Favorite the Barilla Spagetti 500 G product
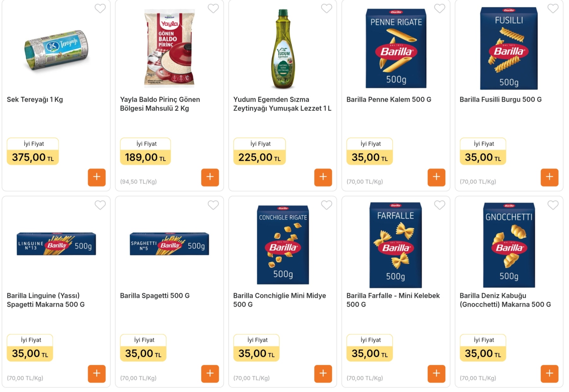This screenshot has height=392, width=569. [213, 205]
